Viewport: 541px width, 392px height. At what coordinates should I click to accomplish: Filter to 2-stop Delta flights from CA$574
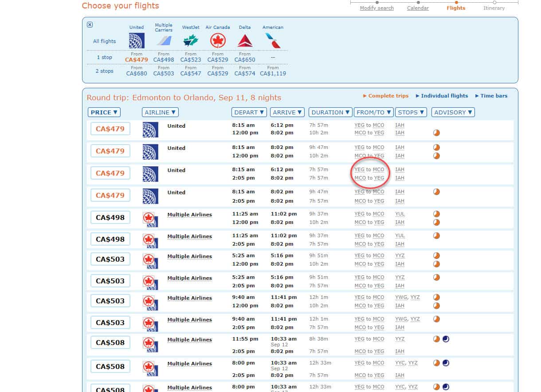245,74
